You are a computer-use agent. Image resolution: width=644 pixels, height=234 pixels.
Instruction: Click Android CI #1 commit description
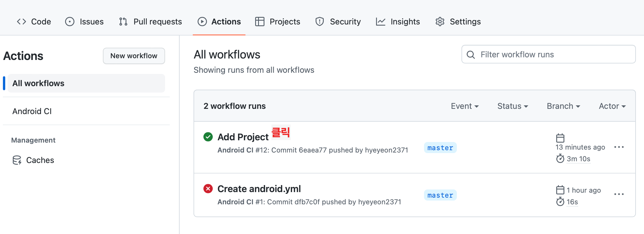(310, 202)
